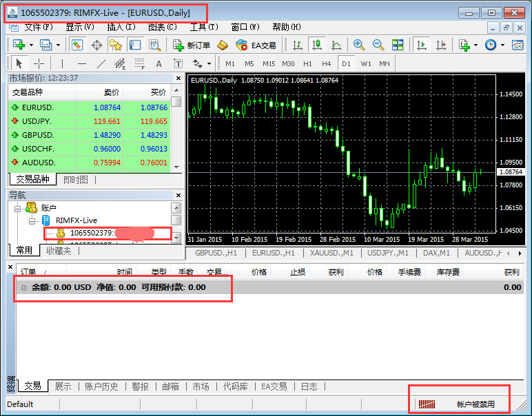Screen dimensions: 532x416
Task: Zoom in on the chart
Action: (358, 45)
